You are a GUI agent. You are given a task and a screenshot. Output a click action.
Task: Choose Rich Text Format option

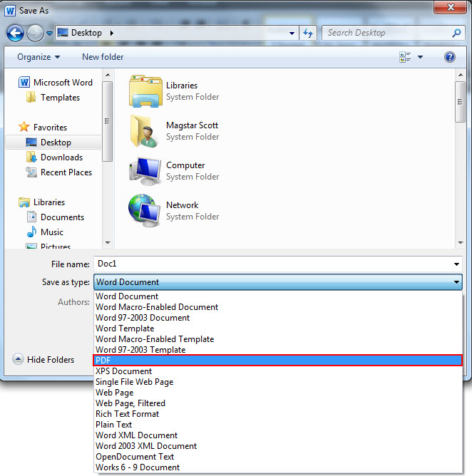click(278, 414)
